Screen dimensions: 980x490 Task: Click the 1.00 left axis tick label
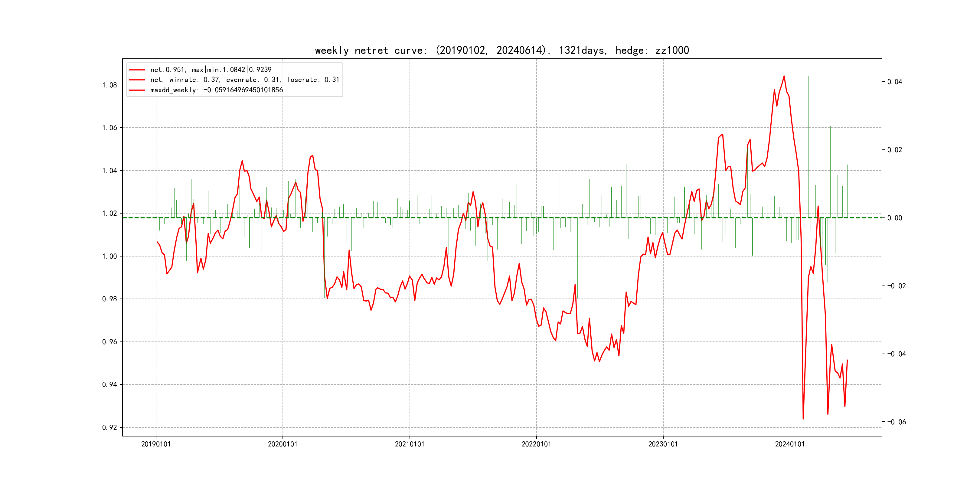[109, 256]
